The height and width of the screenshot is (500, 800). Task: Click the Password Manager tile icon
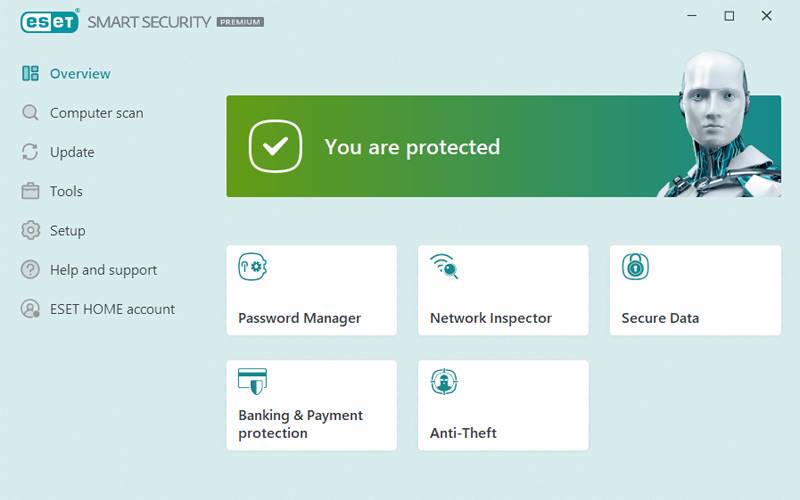click(x=251, y=267)
